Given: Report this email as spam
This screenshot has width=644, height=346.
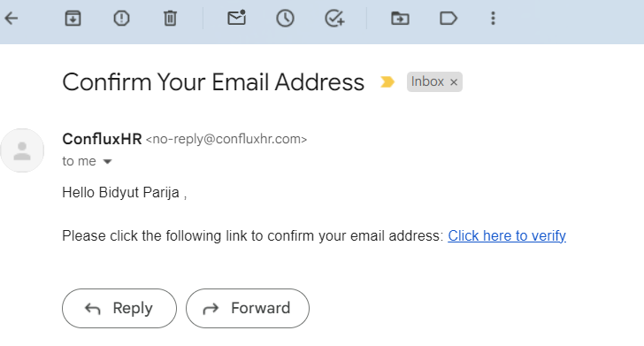Looking at the screenshot, I should tap(121, 18).
